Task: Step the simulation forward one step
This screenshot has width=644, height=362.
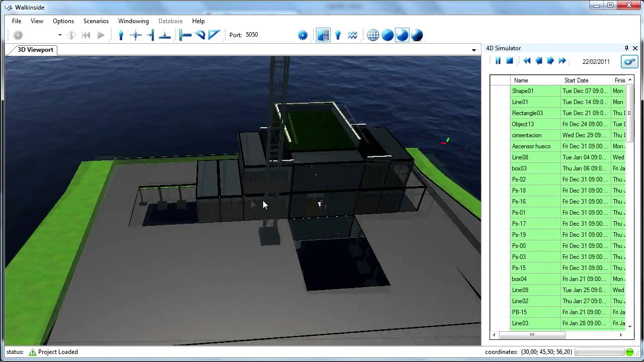Action: click(x=550, y=61)
